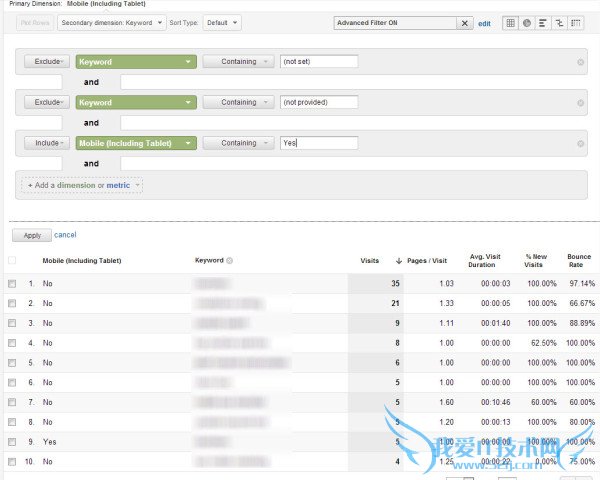Switch to performance bar view icon
The height and width of the screenshot is (480, 600).
543,23
